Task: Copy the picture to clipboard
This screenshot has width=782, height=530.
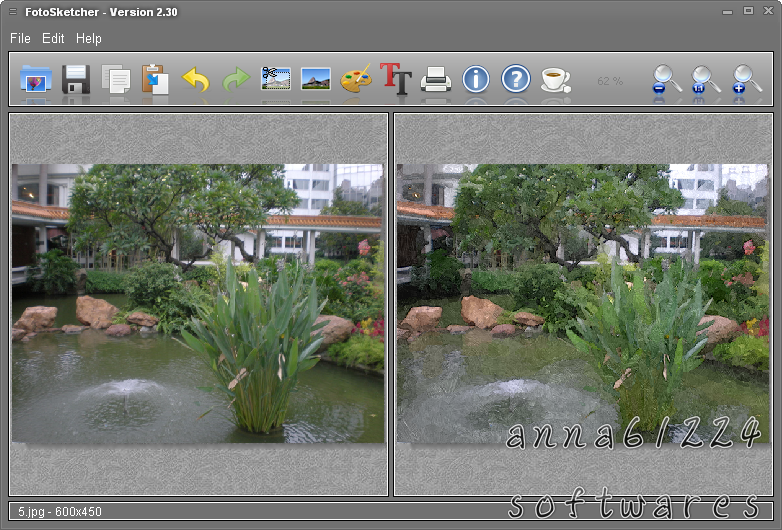Action: tap(116, 79)
